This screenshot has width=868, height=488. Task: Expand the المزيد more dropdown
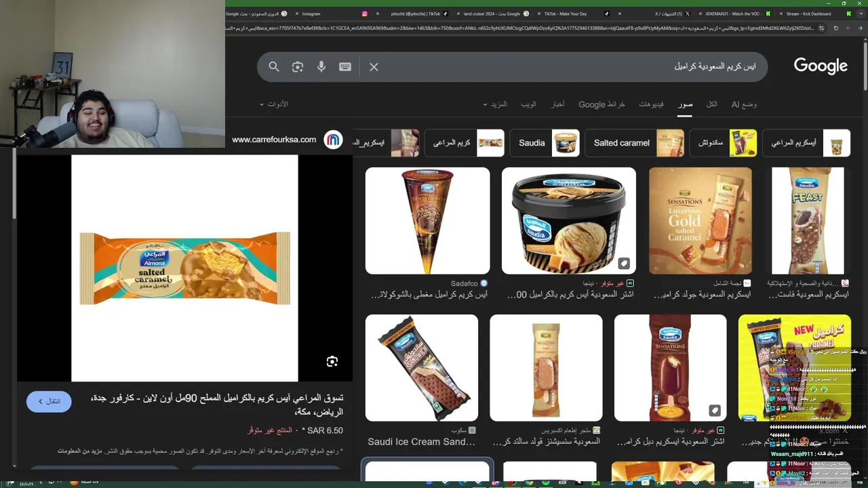[495, 104]
